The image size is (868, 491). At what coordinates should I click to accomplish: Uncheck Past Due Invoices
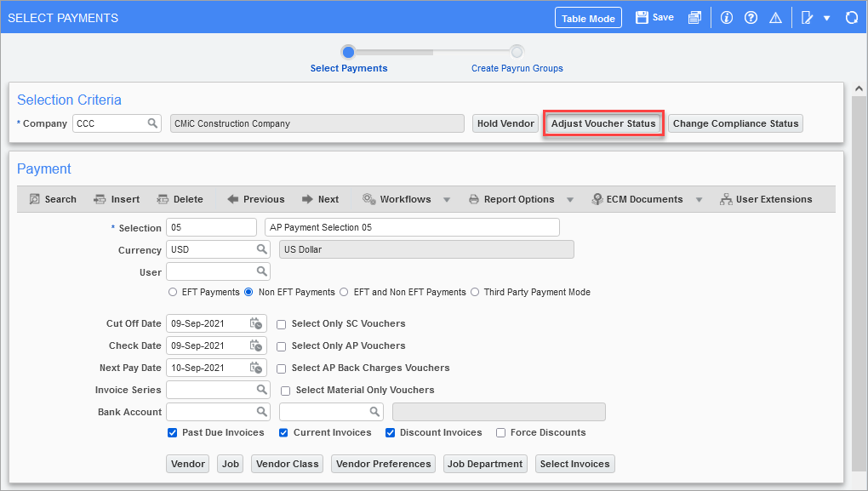(x=172, y=432)
